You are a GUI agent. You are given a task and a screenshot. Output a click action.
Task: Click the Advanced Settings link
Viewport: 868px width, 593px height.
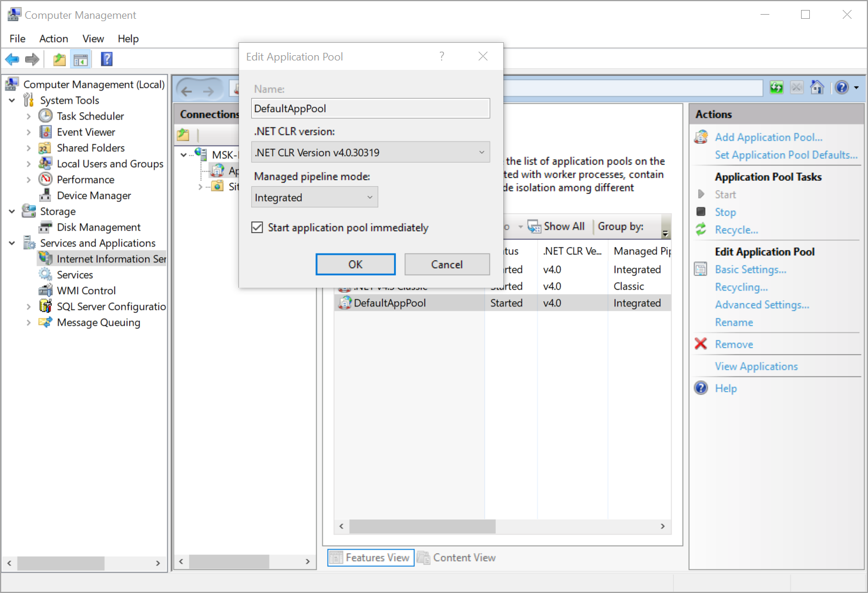[x=762, y=305]
